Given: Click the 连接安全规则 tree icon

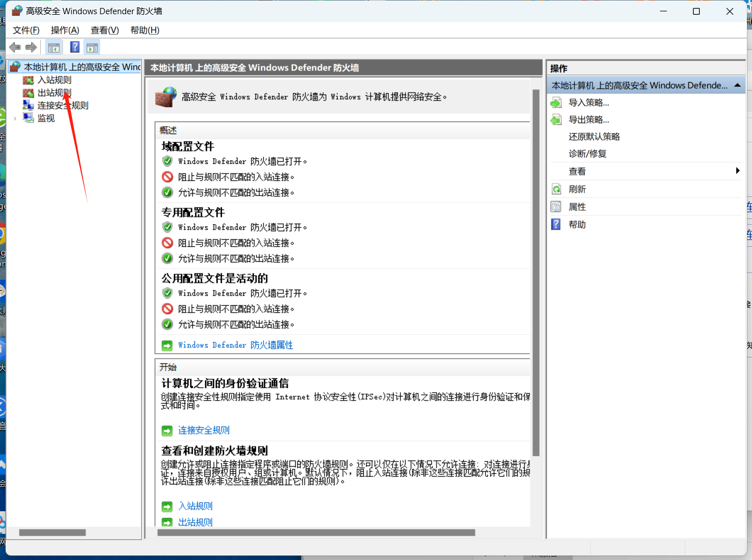Looking at the screenshot, I should click(x=28, y=105).
